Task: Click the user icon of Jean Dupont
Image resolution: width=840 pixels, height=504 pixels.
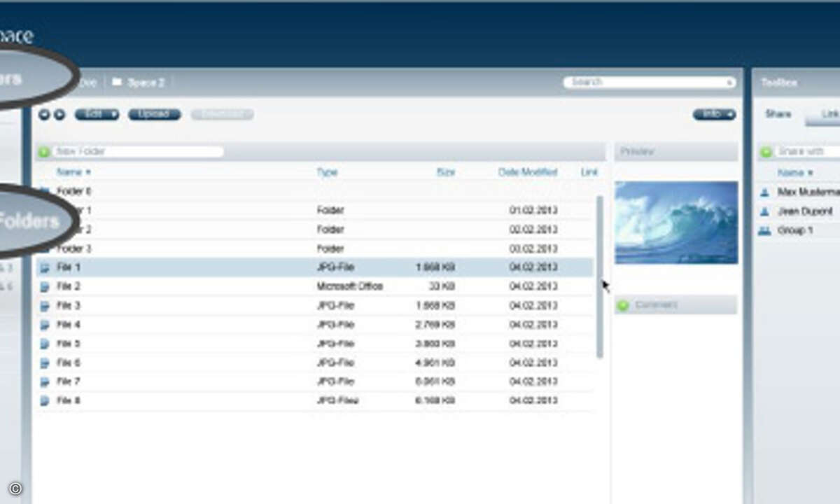Action: pyautogui.click(x=765, y=211)
